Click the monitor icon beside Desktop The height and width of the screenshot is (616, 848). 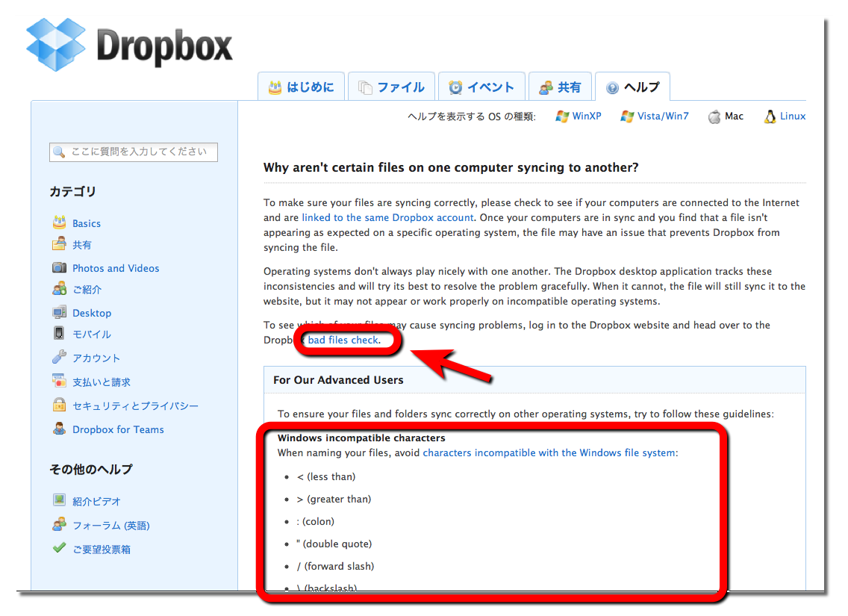point(59,312)
